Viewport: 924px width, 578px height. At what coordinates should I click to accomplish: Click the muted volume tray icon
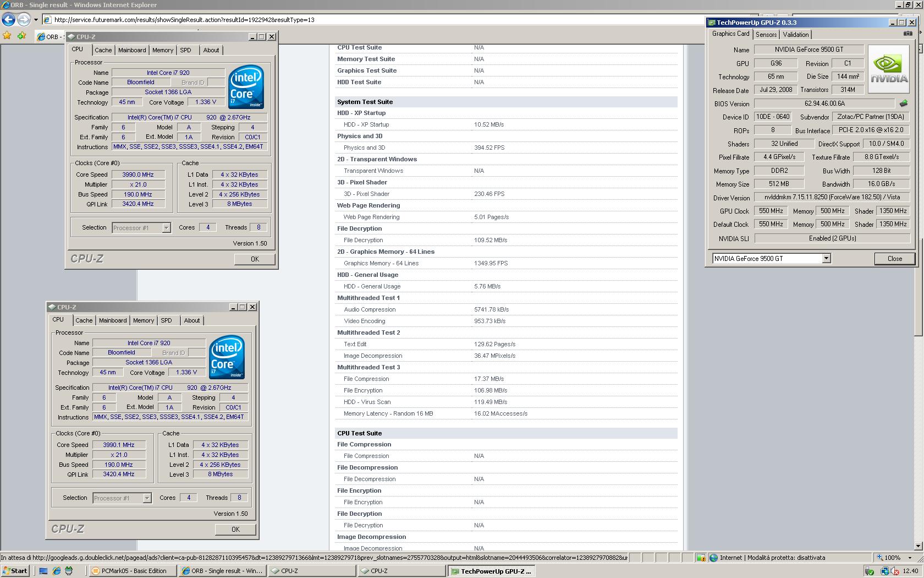894,571
